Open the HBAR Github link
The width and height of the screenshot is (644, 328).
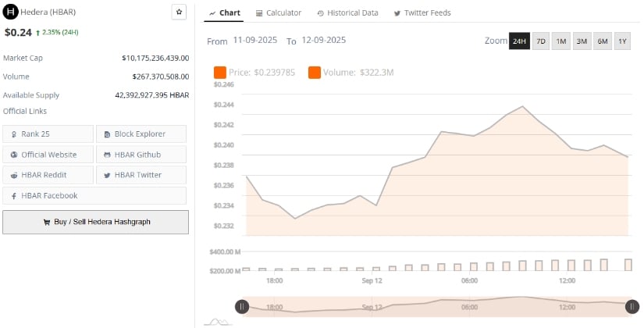pyautogui.click(x=141, y=155)
